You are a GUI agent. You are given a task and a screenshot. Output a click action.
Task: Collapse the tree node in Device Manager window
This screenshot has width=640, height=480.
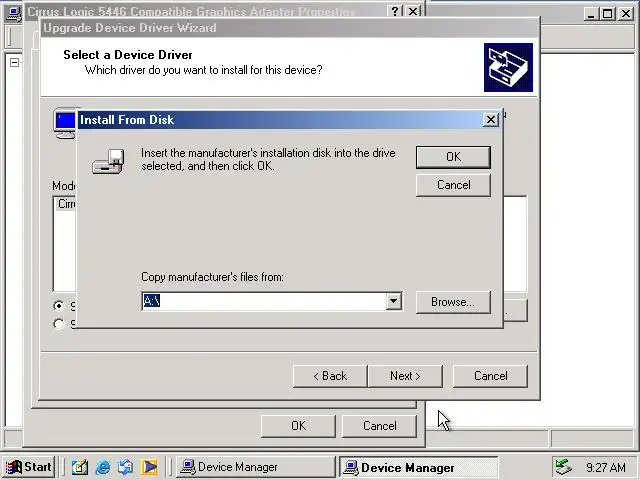coord(14,62)
